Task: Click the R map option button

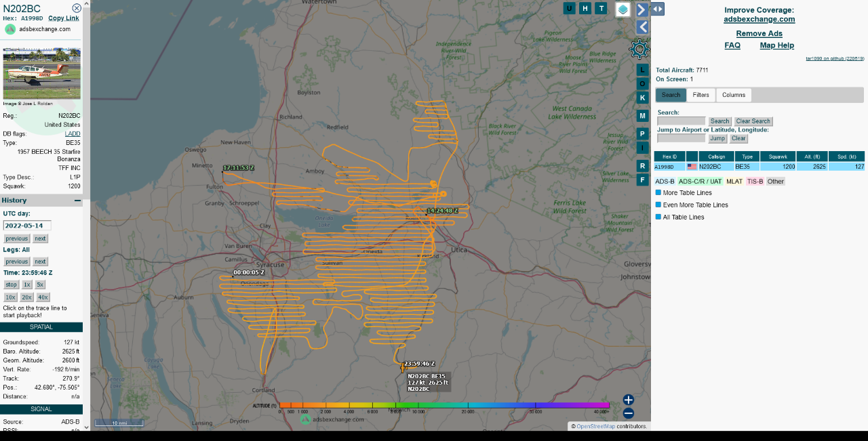Action: click(643, 166)
